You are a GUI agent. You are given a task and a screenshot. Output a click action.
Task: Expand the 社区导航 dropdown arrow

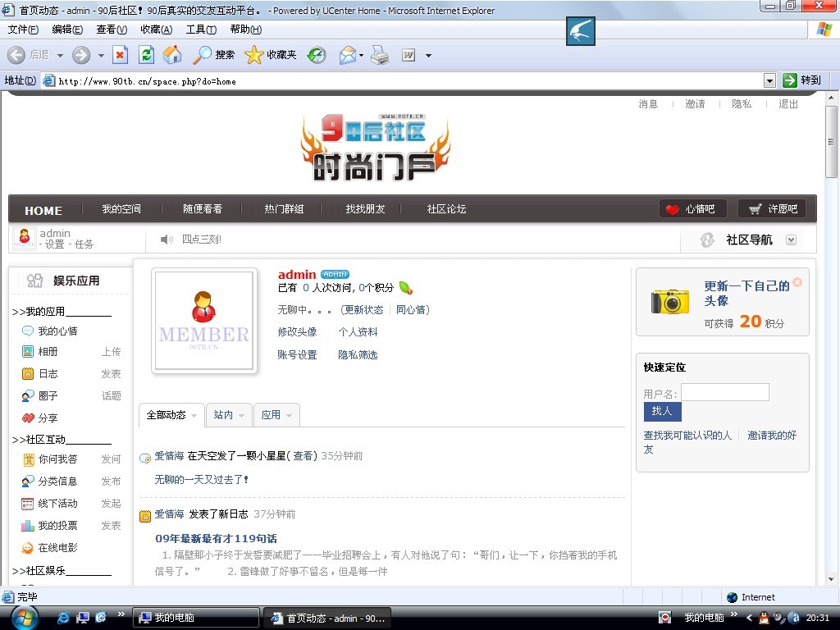pyautogui.click(x=792, y=240)
